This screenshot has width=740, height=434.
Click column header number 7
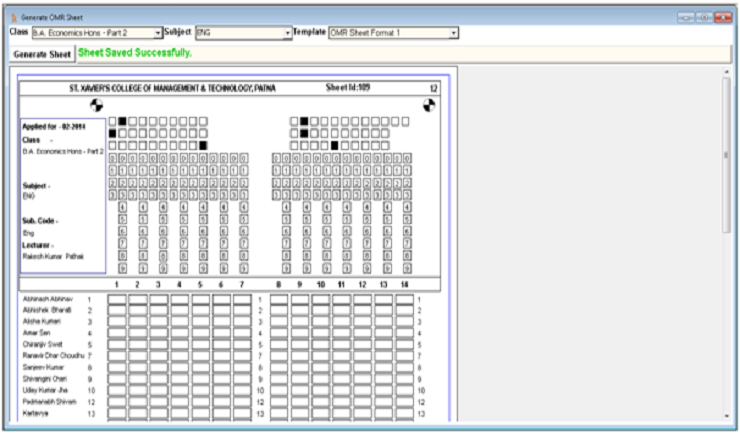(242, 285)
